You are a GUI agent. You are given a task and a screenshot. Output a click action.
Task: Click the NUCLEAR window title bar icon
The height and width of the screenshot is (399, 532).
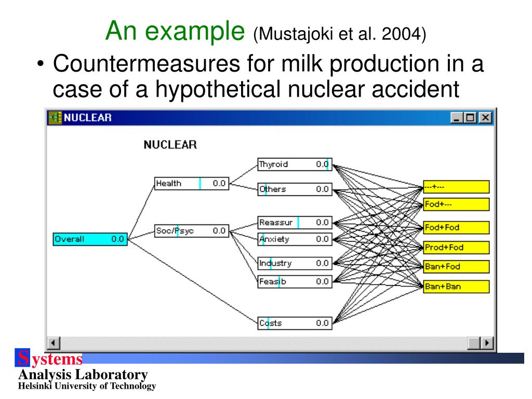(x=55, y=118)
